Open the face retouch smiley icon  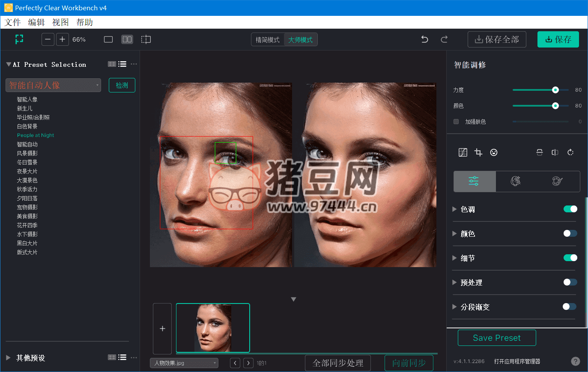point(494,152)
